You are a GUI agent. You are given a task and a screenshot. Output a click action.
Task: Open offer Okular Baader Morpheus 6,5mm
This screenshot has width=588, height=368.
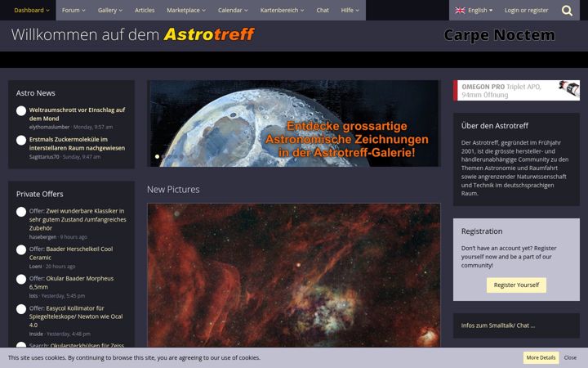tap(71, 283)
